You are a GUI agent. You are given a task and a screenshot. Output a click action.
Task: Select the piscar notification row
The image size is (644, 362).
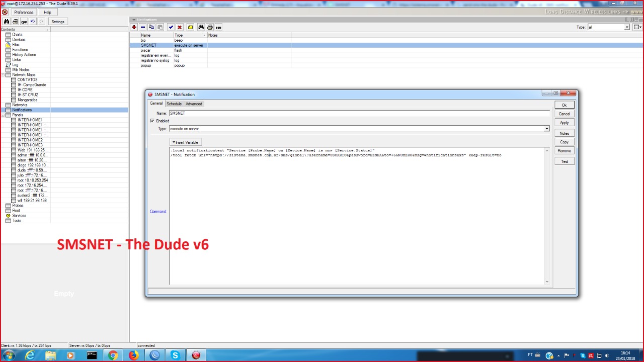tap(386, 50)
